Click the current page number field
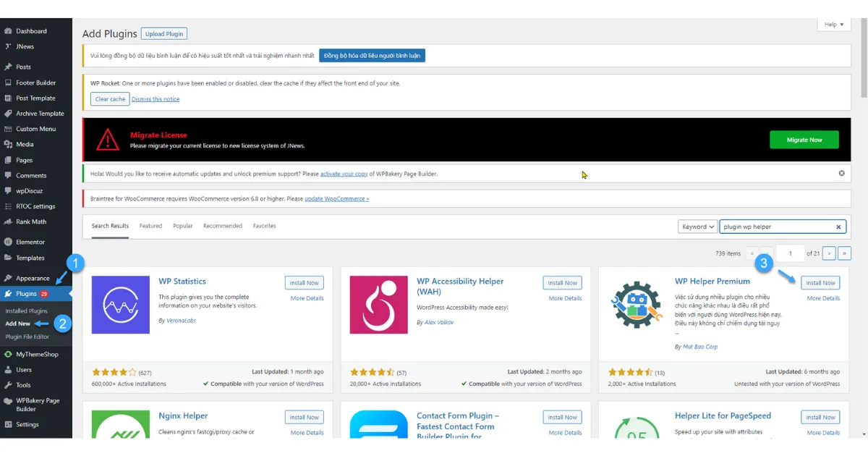This screenshot has width=868, height=456. click(x=791, y=253)
